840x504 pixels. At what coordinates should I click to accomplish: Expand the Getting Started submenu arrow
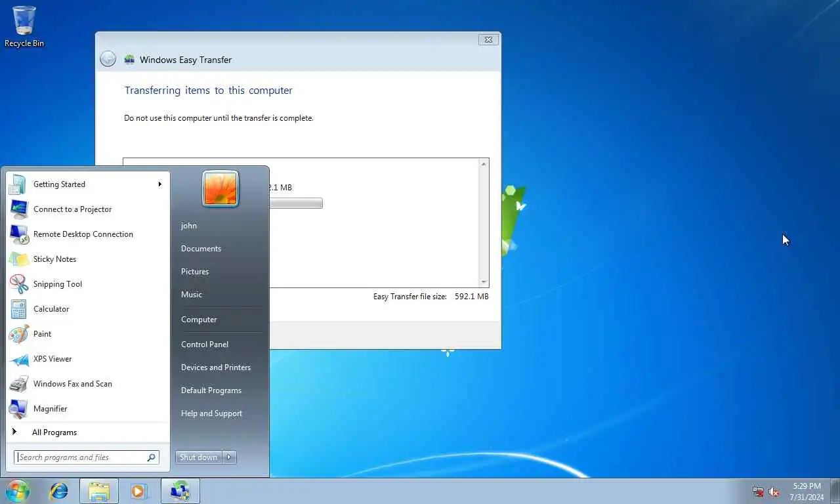tap(159, 184)
